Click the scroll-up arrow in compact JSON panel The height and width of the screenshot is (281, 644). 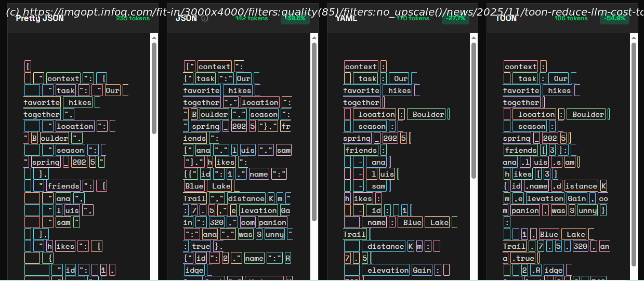tap(314, 38)
